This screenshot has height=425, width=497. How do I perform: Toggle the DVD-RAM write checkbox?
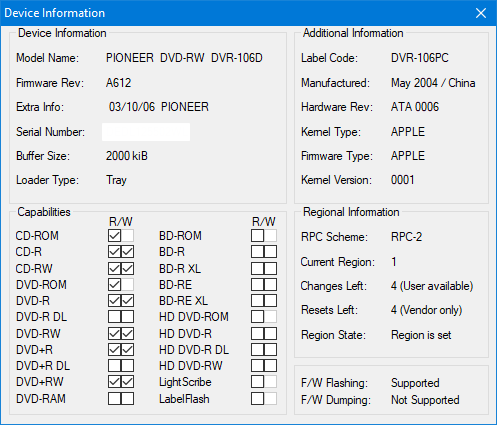(x=127, y=398)
